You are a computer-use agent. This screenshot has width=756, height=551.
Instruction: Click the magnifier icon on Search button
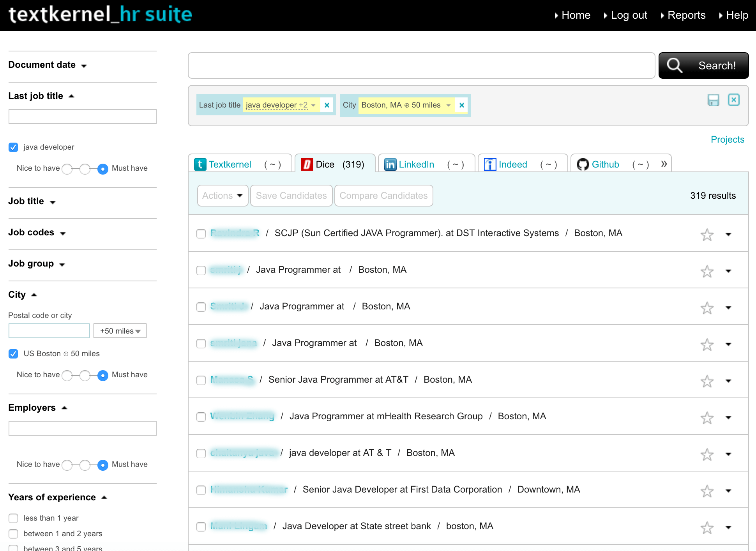675,65
